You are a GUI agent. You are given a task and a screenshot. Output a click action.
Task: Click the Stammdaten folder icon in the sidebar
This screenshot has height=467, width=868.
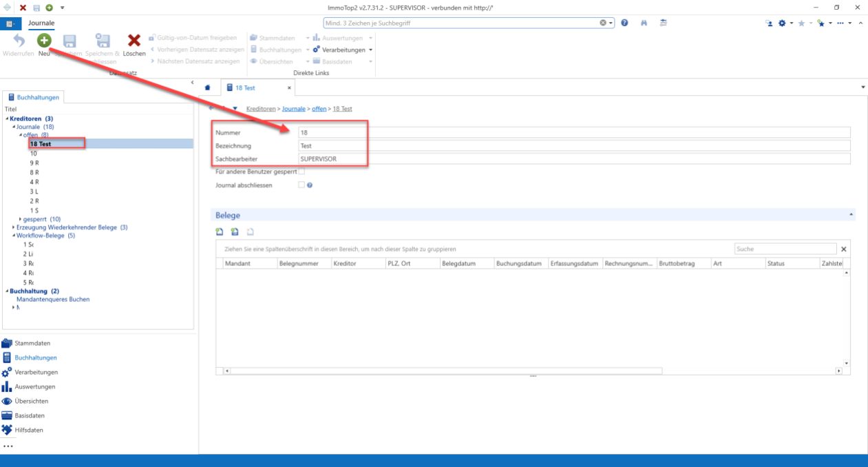click(7, 343)
